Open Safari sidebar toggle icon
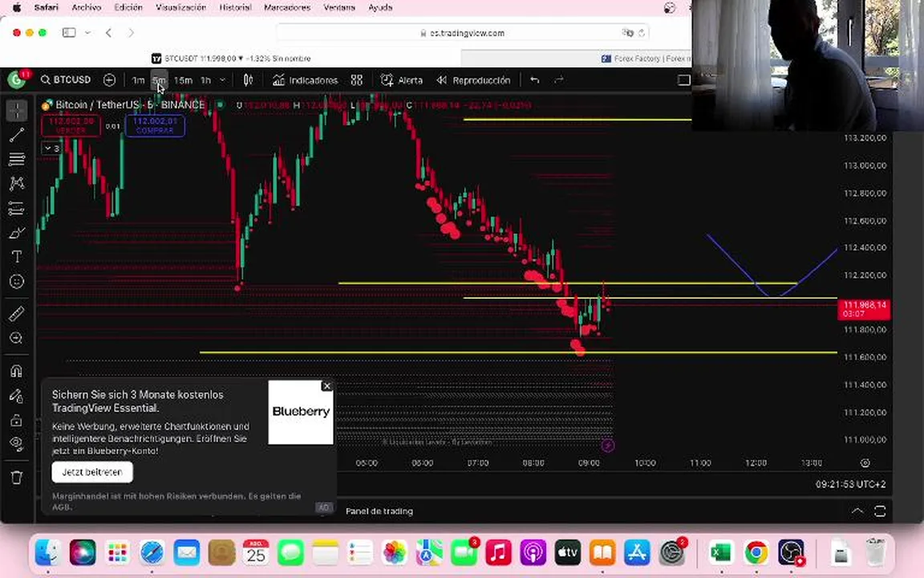This screenshot has height=578, width=924. (x=69, y=33)
